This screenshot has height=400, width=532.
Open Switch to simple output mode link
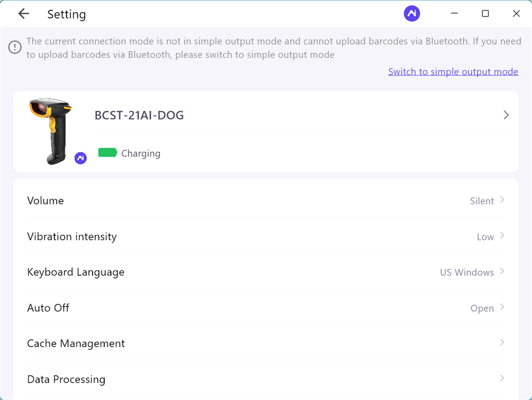[x=453, y=72]
